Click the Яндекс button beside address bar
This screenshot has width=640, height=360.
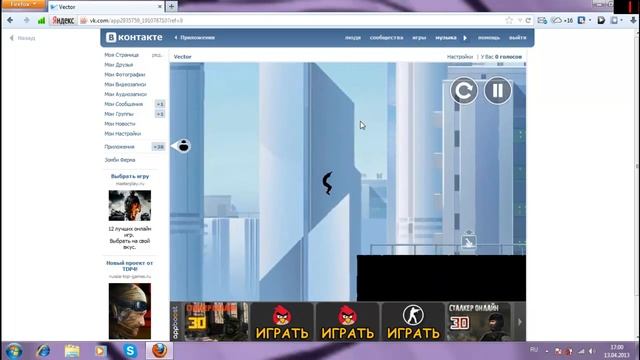click(x=63, y=20)
